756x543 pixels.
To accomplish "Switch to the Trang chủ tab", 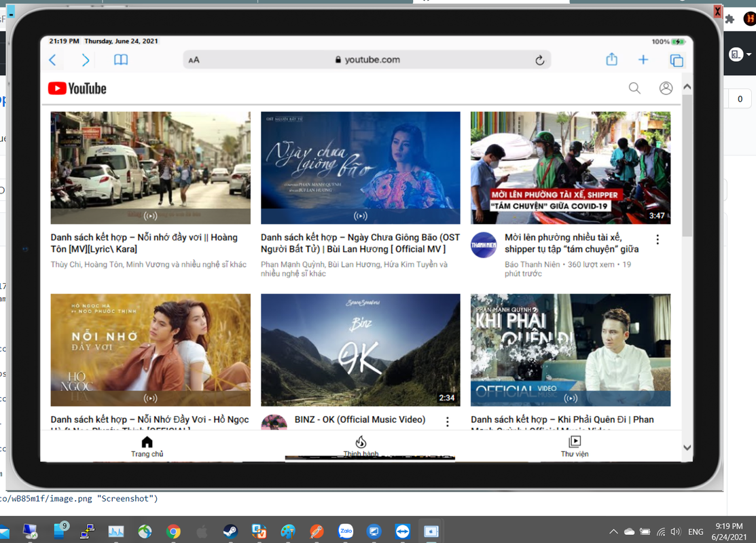I will point(147,447).
